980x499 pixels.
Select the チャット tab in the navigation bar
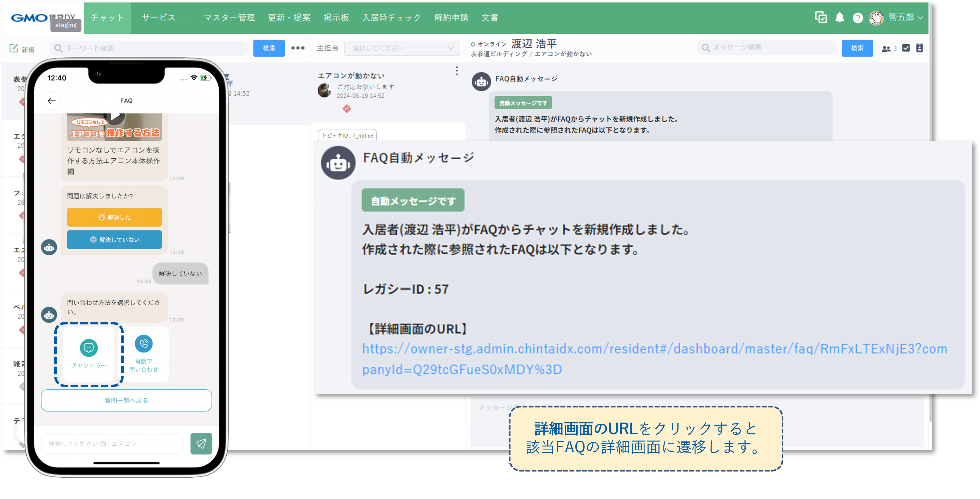click(x=107, y=18)
